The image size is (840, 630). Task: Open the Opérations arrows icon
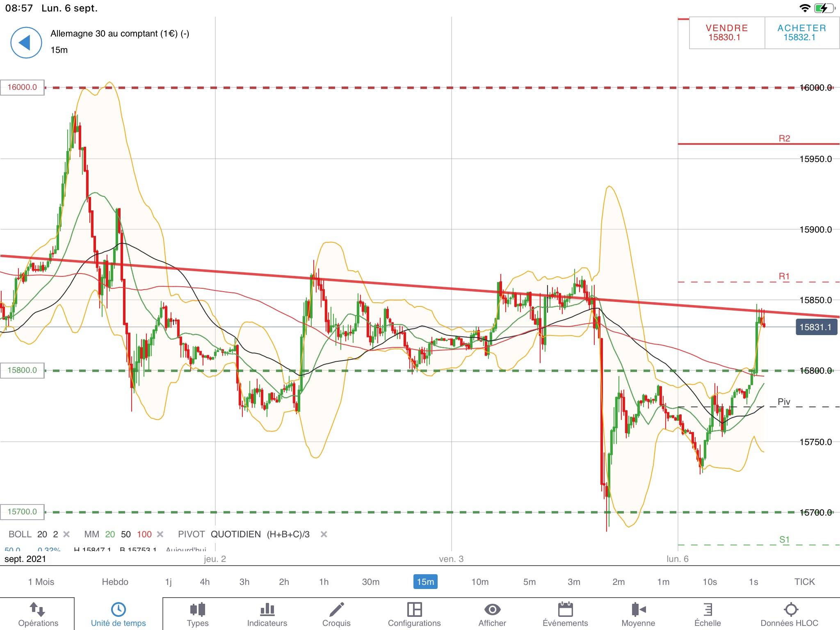(x=38, y=609)
